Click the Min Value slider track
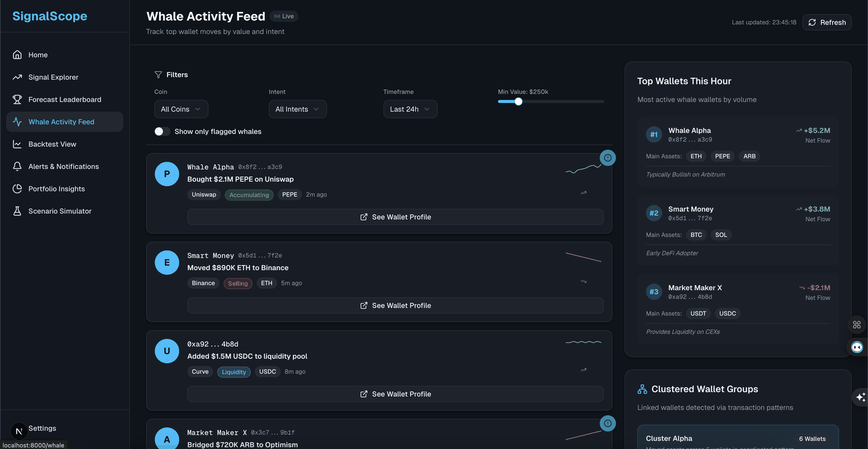Screen dimensions: 868x449 click(551, 101)
